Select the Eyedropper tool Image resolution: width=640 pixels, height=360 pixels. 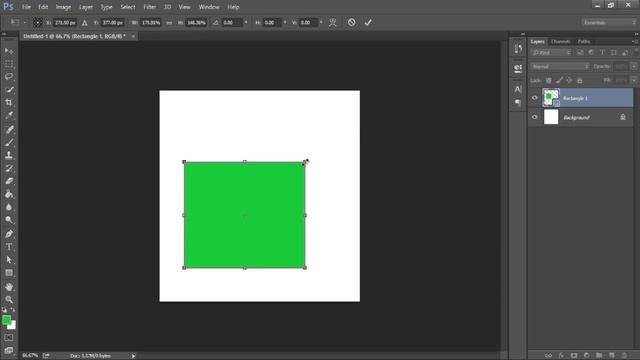tap(9, 116)
